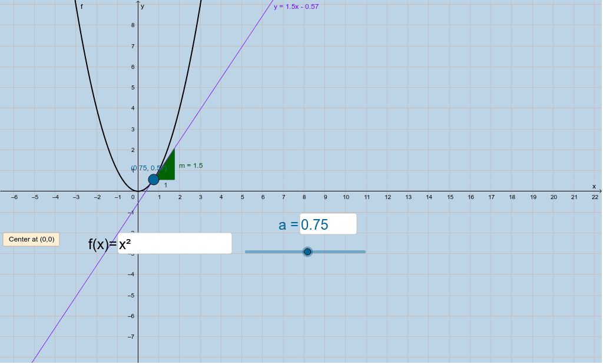Click the f(x) function input field
603x364 pixels.
[174, 244]
